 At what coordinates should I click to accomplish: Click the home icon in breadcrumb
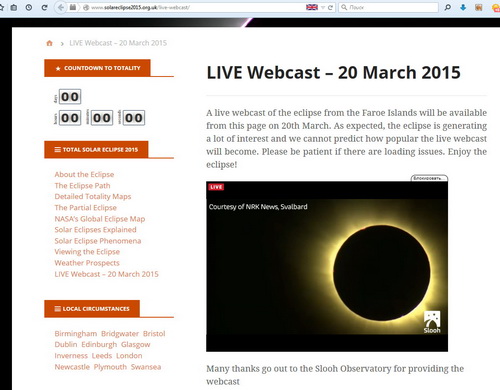click(x=49, y=43)
